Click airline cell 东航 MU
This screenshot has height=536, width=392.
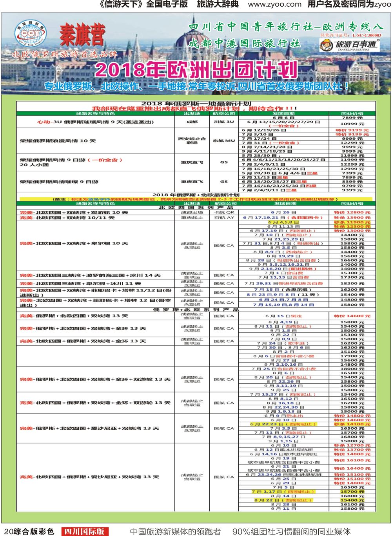pyautogui.click(x=224, y=140)
